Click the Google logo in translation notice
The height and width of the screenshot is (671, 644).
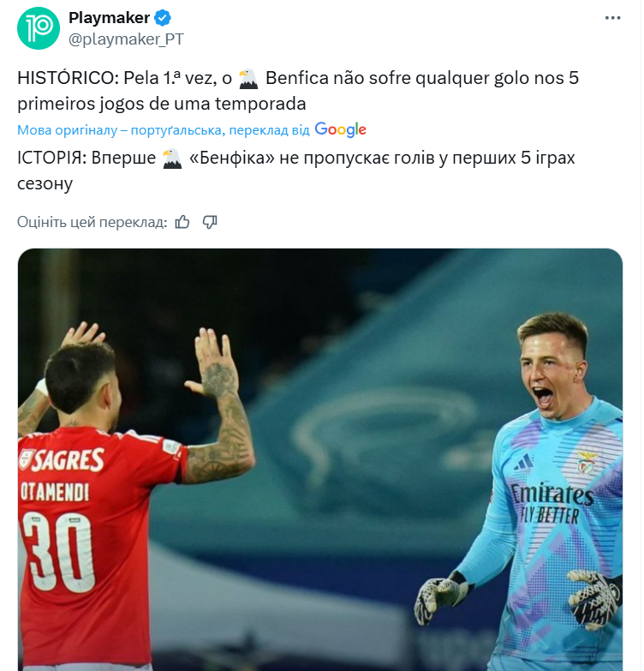coord(340,129)
